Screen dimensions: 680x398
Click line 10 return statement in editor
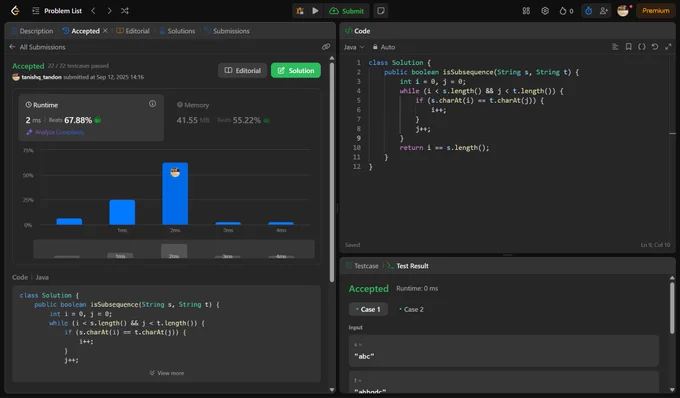click(445, 147)
